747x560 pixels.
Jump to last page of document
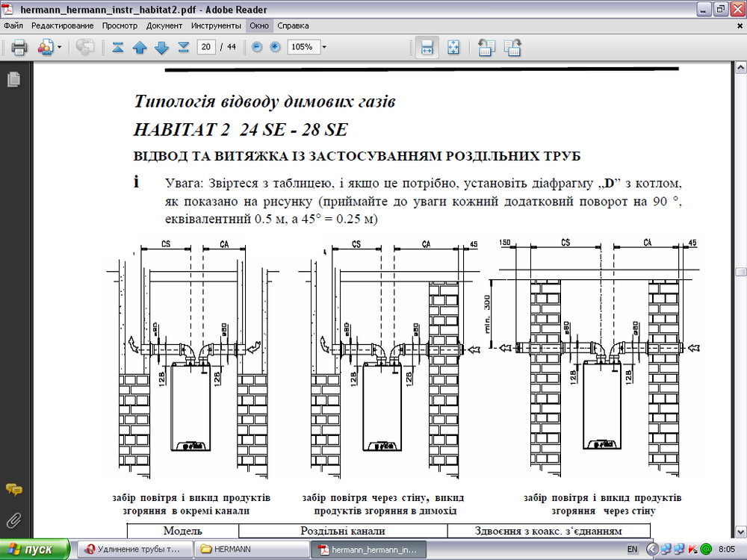tap(183, 48)
